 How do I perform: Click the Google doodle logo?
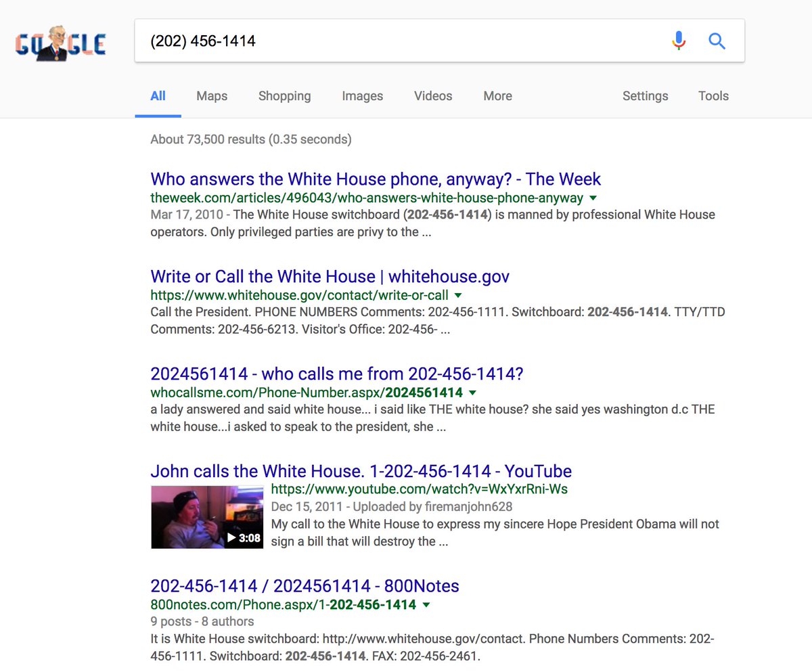tap(60, 44)
